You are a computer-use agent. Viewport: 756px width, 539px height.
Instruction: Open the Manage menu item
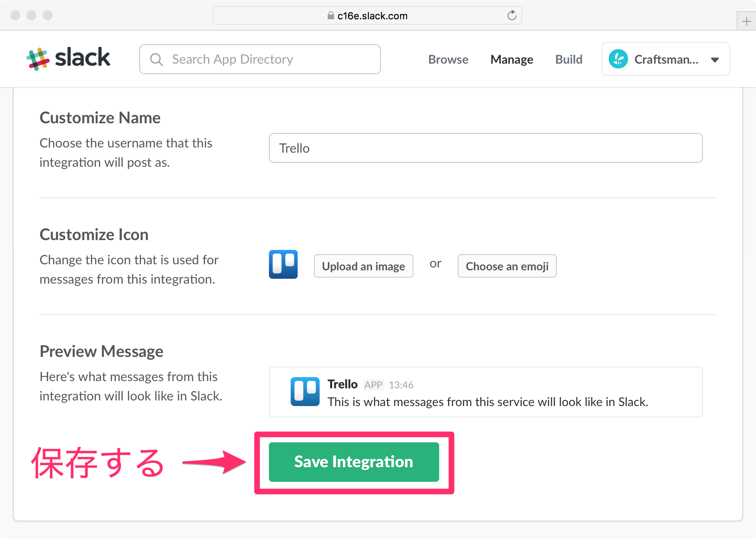(x=512, y=60)
